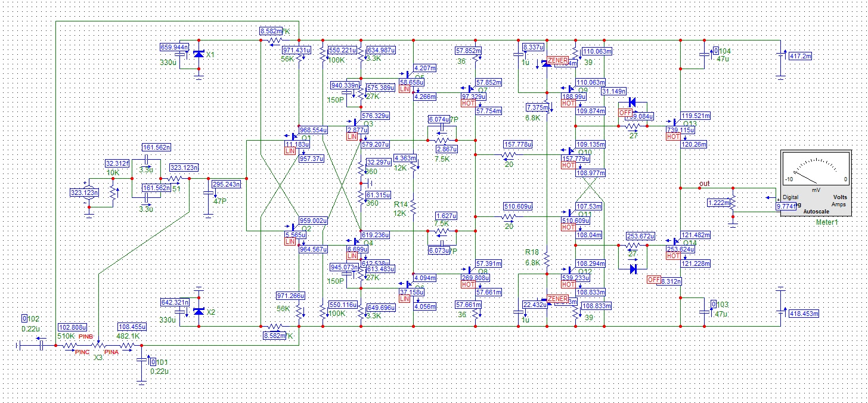This screenshot has width=868, height=403.
Task: Select the 510K resistor symbol
Action: click(x=70, y=345)
